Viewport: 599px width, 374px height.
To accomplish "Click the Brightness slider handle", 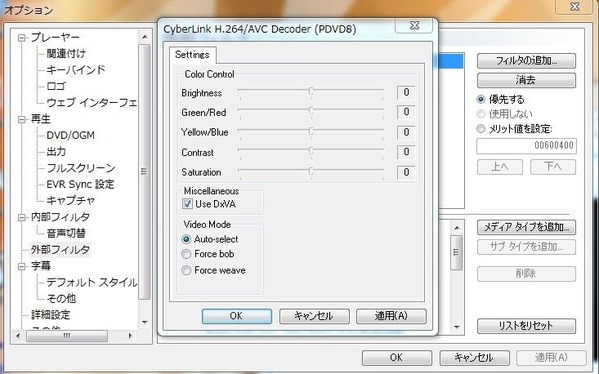I will tap(311, 91).
